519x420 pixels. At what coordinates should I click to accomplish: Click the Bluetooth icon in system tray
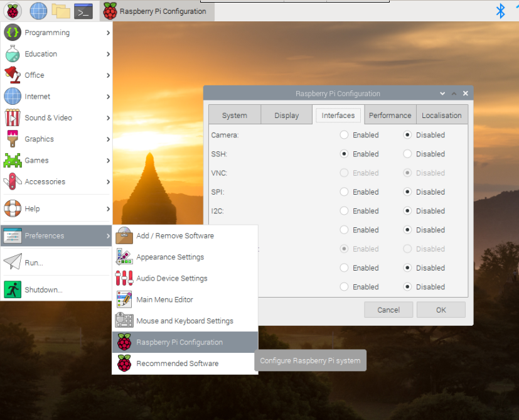(x=500, y=11)
